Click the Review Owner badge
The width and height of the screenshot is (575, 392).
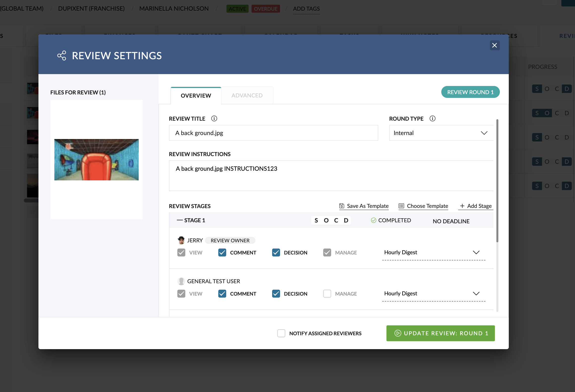(x=230, y=240)
